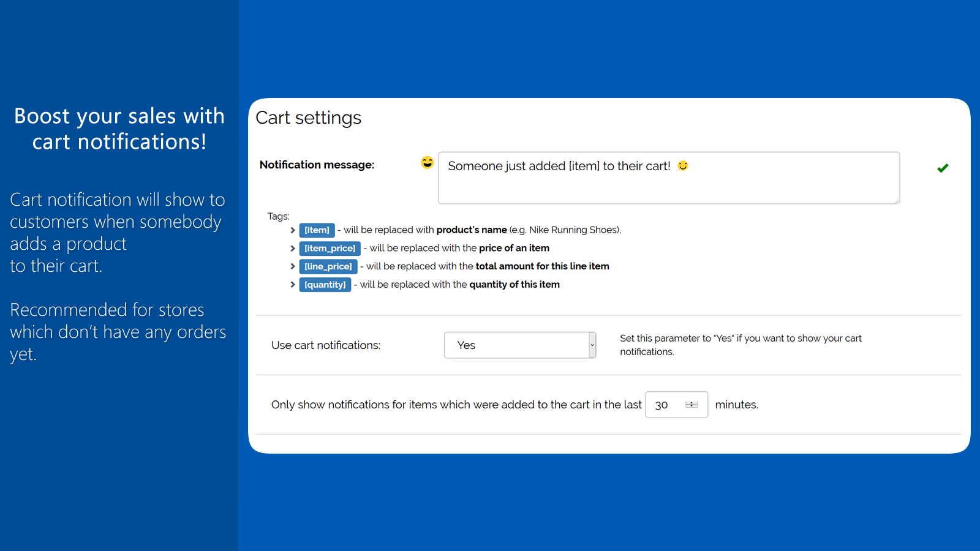
Task: Expand the [item] tag description chevron
Action: pos(292,230)
